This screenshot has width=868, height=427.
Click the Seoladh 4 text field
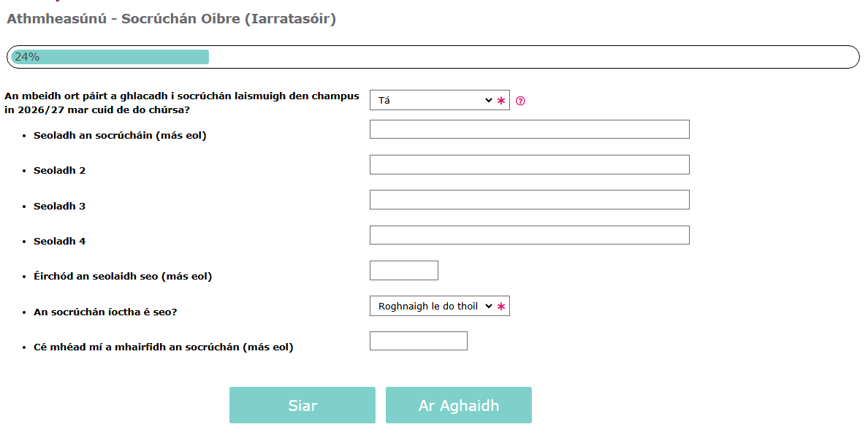coord(529,235)
